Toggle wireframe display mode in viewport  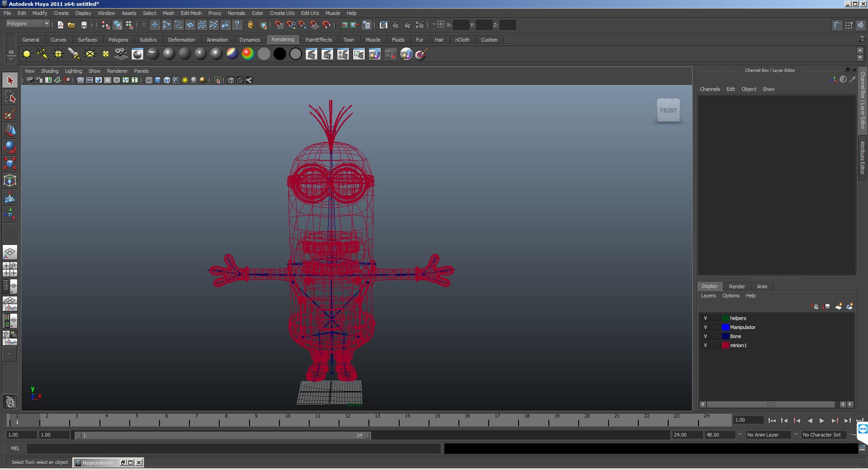click(149, 80)
